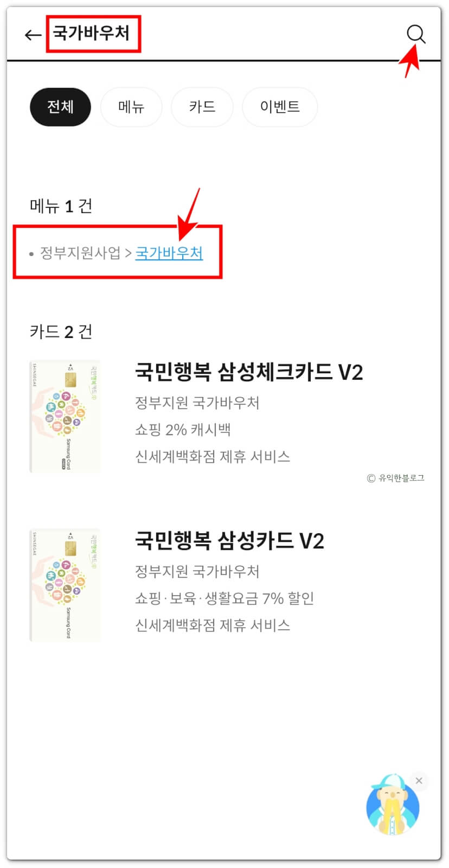
Task: Tap the back arrow icon
Action: (33, 35)
